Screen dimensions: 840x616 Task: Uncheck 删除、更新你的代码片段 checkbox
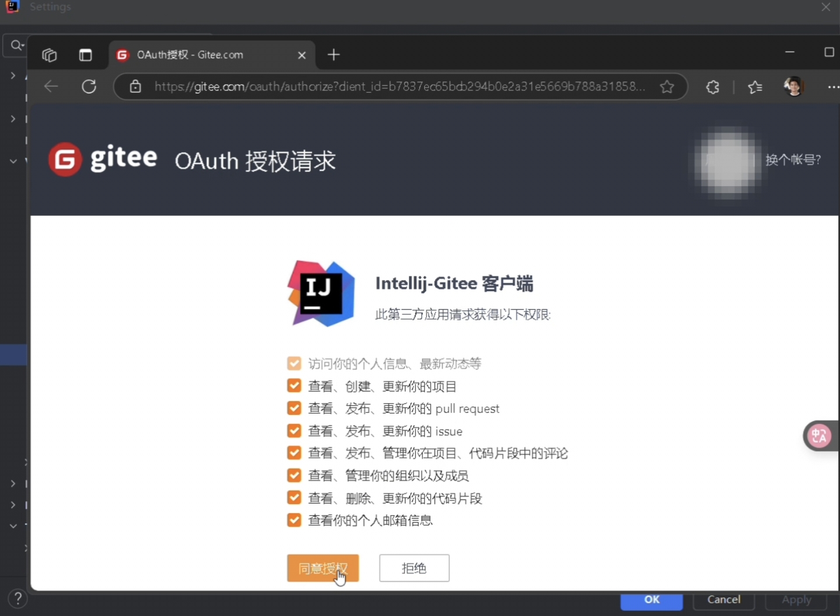294,498
